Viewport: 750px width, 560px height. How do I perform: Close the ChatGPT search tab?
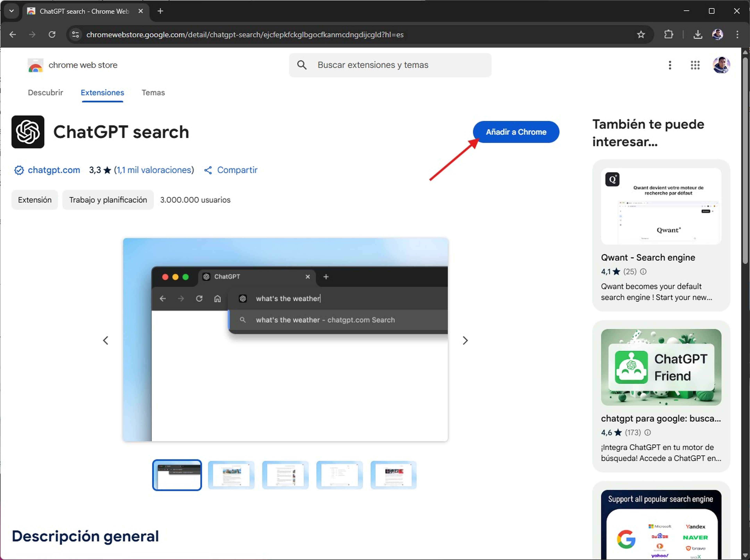(x=141, y=11)
